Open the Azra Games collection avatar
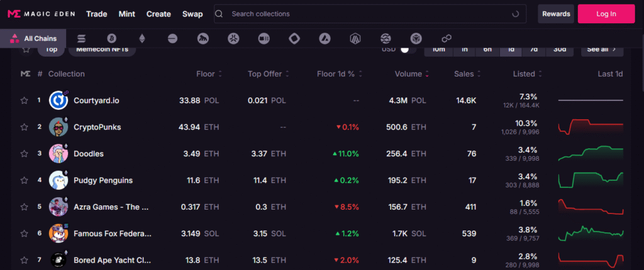 click(58, 207)
